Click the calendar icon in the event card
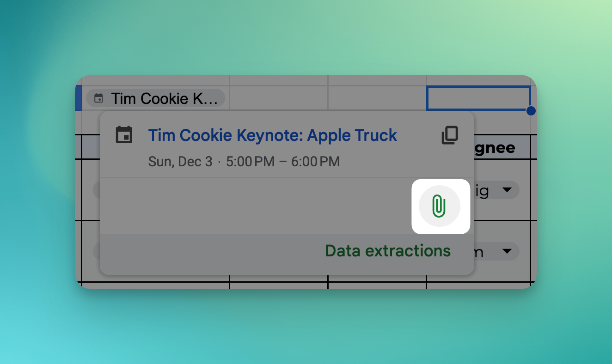 pyautogui.click(x=124, y=134)
